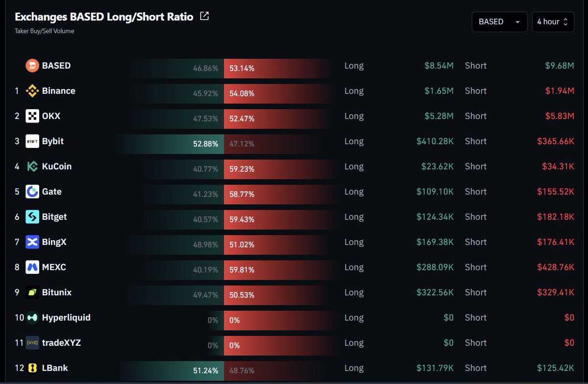588x384 pixels.
Task: Click Bitget's 40.57% long percentage
Action: click(206, 220)
